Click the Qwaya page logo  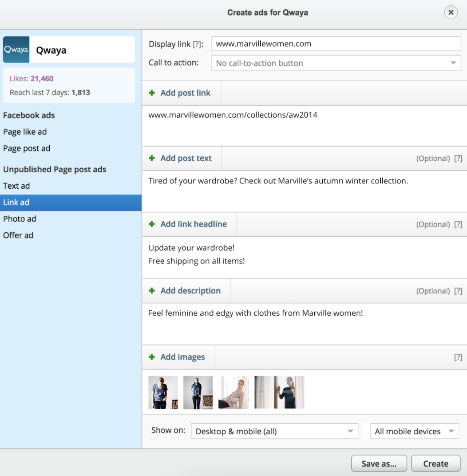point(16,49)
